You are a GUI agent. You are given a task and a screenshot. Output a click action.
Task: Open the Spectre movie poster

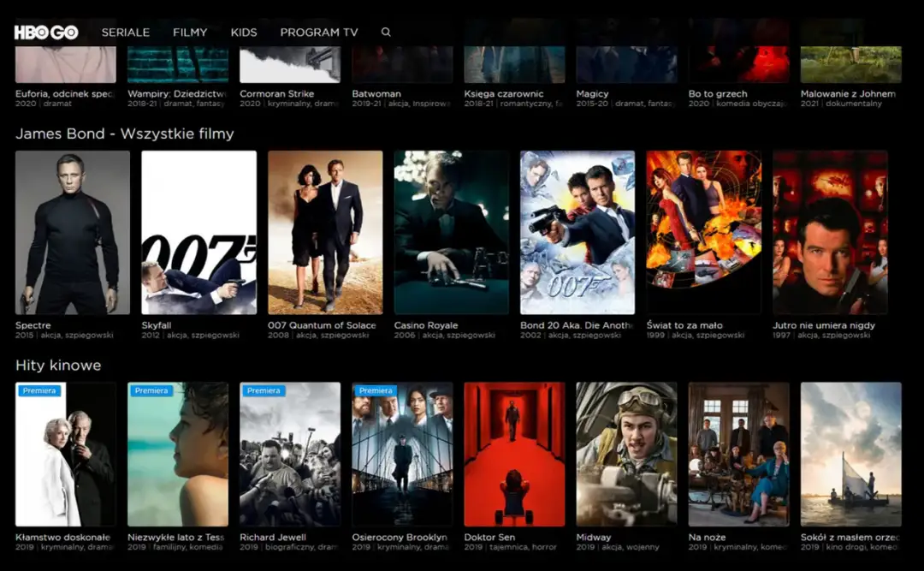(72, 231)
